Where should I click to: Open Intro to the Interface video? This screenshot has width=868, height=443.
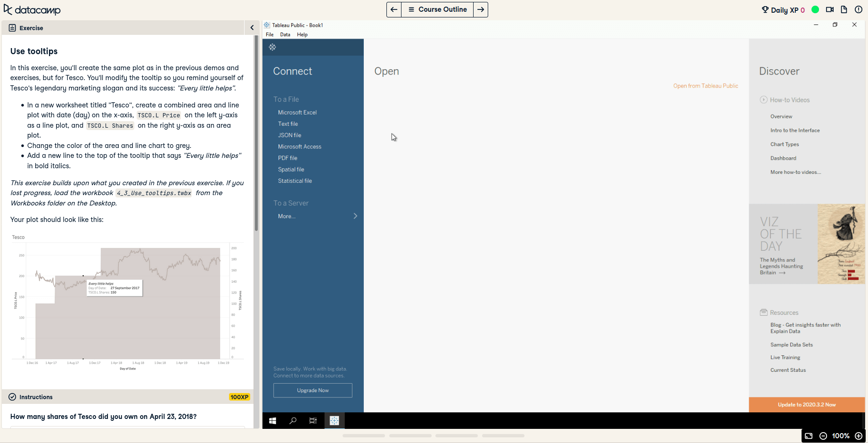795,130
